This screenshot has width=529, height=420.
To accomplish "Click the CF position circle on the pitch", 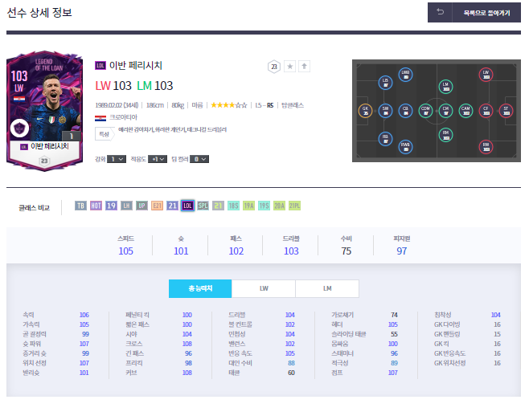I will 486,111.
